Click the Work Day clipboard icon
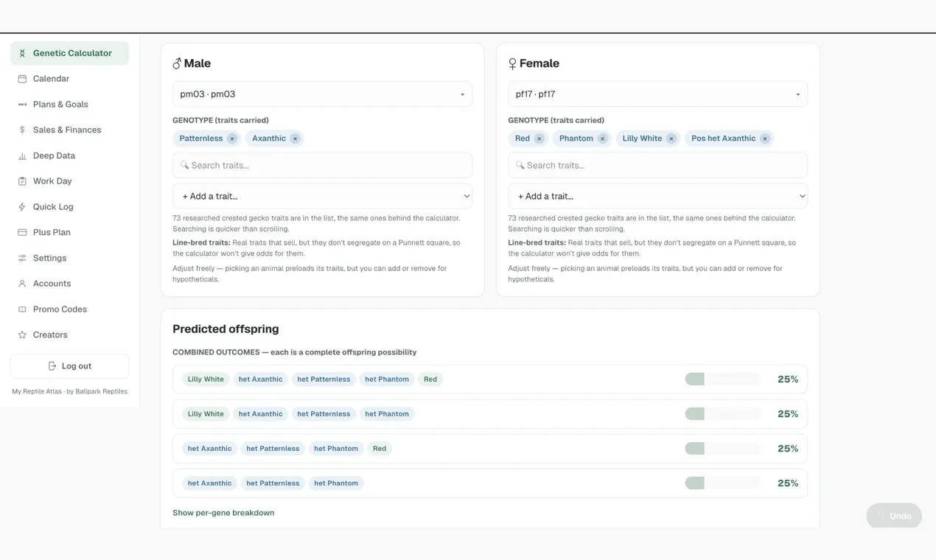This screenshot has height=560, width=936. (x=22, y=181)
